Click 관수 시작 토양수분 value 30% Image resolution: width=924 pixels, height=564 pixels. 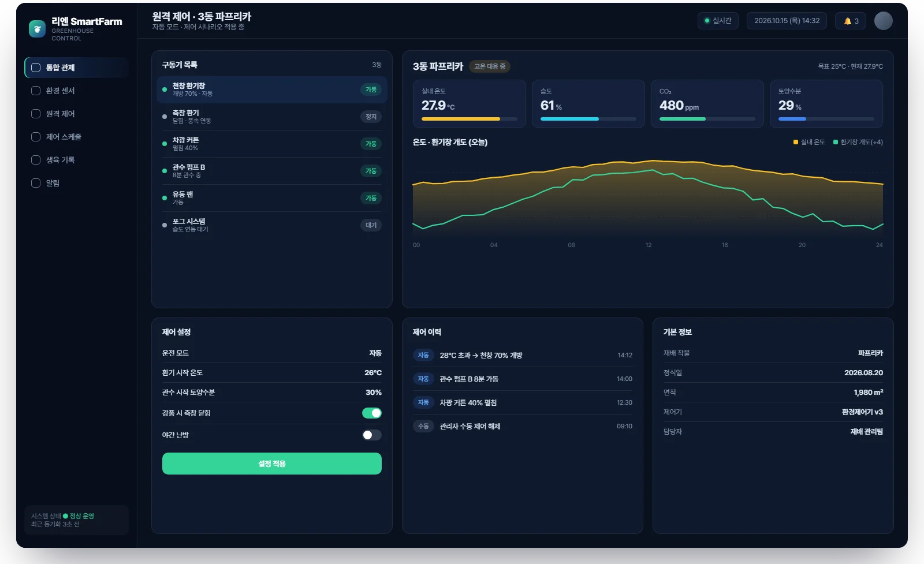click(374, 392)
